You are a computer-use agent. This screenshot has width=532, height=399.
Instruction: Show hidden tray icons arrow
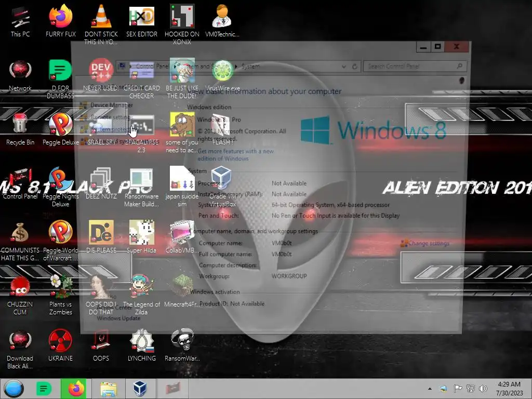[430, 389]
